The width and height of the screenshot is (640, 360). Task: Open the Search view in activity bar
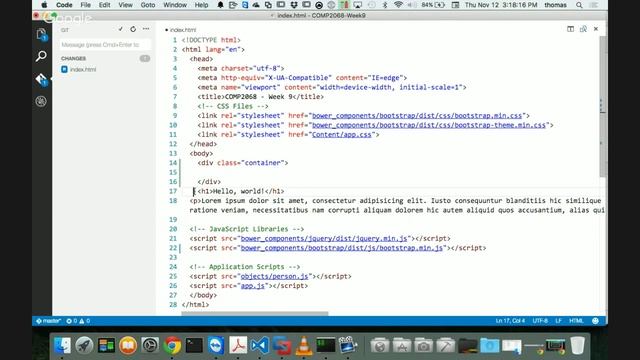[41, 56]
